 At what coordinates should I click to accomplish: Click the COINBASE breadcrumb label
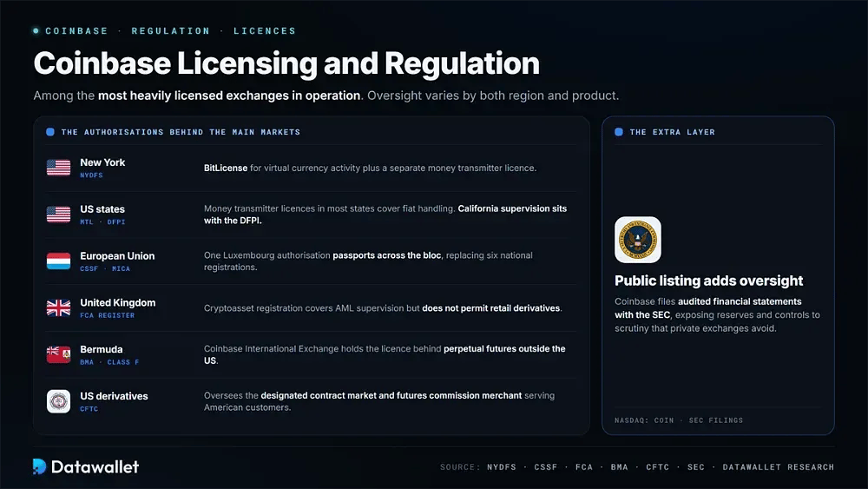coord(76,31)
